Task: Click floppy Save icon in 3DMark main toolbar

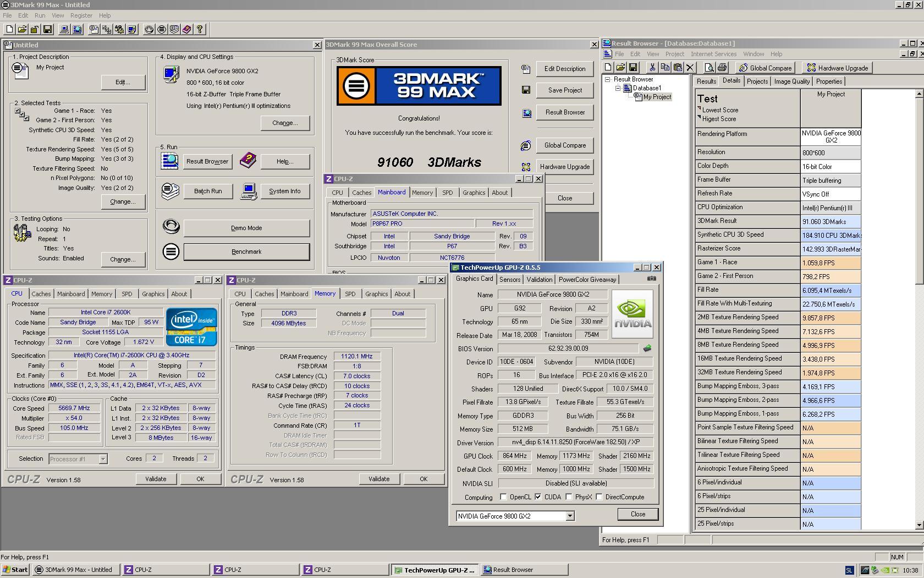Action: (47, 29)
